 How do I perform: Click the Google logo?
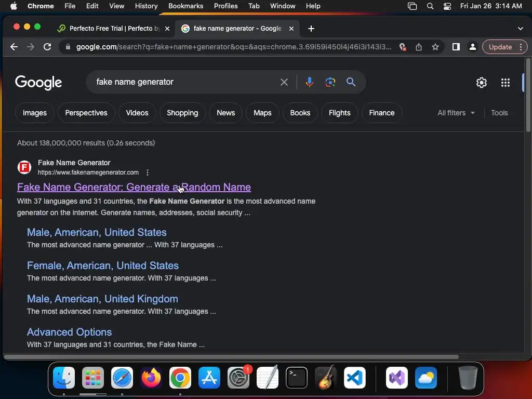click(38, 83)
